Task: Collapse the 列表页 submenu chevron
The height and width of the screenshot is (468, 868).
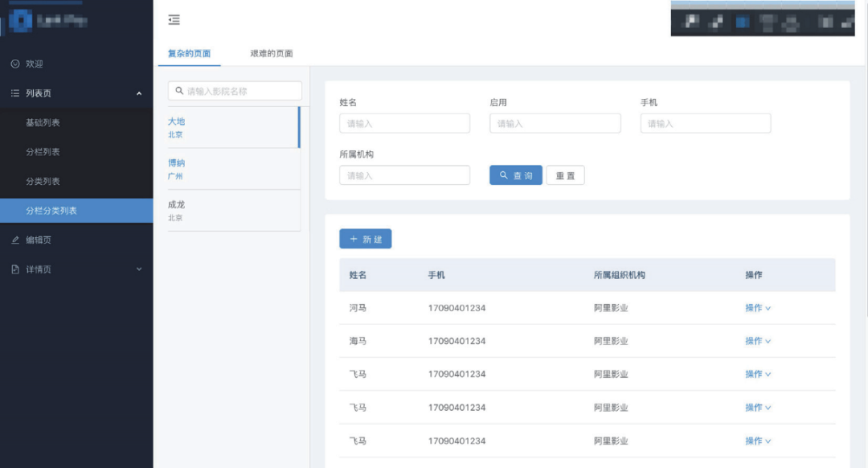Action: point(139,93)
